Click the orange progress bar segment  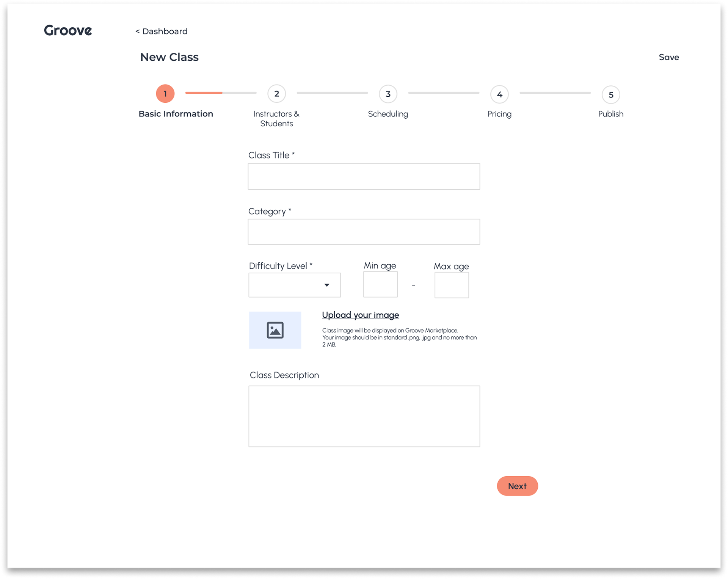click(204, 93)
